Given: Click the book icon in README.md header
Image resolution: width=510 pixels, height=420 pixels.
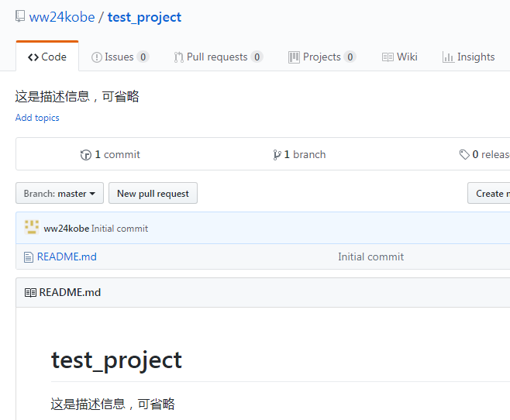Looking at the screenshot, I should coord(30,293).
